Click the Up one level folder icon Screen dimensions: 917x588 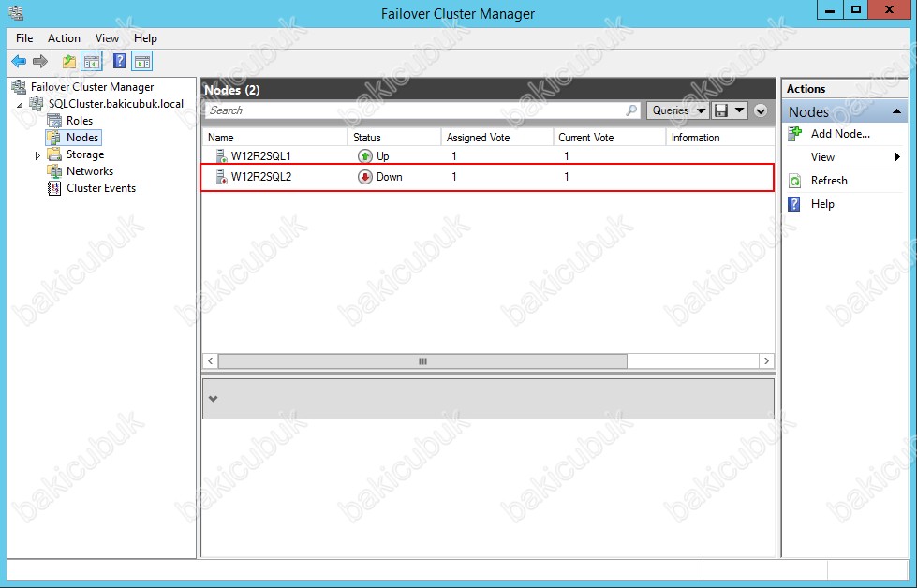[69, 61]
